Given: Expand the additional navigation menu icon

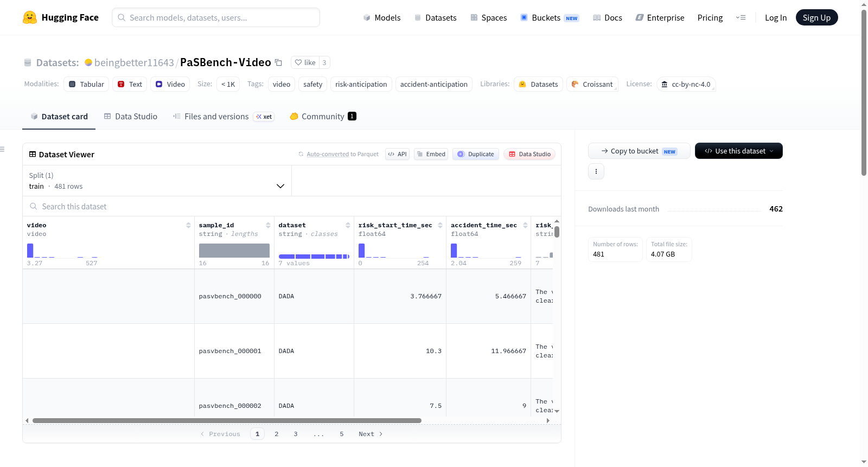Looking at the screenshot, I should 741,18.
